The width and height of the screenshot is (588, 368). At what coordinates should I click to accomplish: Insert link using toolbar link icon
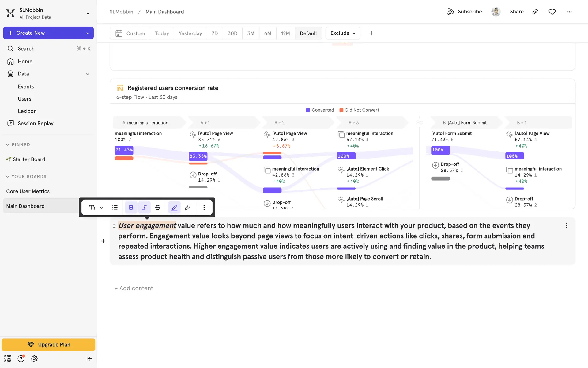(188, 208)
